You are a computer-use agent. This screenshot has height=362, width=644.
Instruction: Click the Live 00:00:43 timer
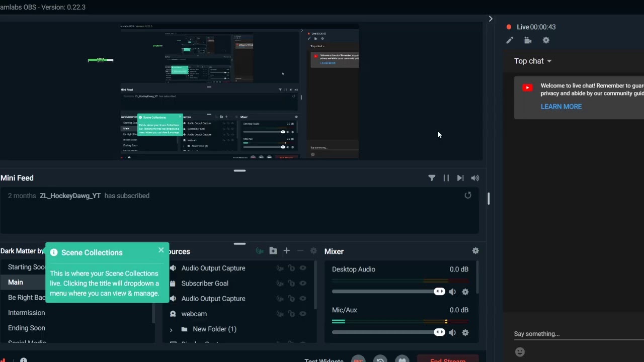click(x=536, y=27)
